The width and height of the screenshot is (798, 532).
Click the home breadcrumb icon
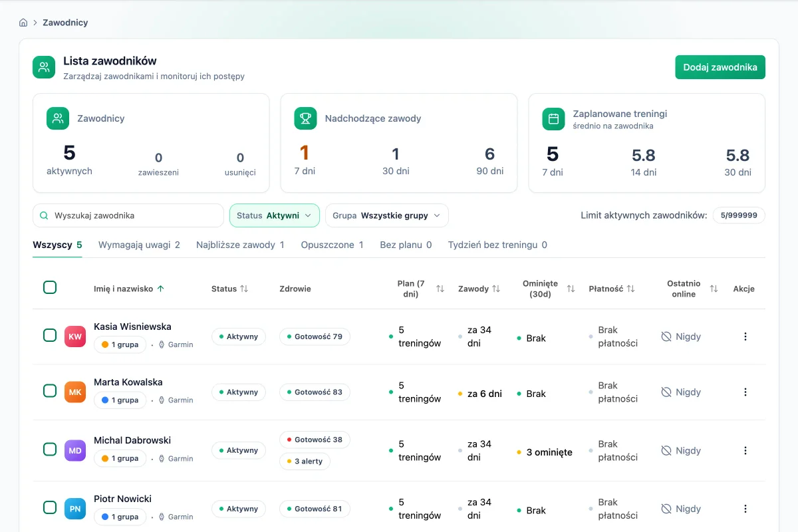(x=23, y=23)
